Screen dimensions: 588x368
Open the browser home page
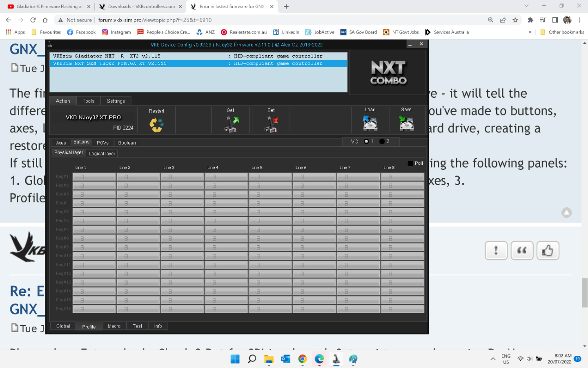click(x=45, y=20)
